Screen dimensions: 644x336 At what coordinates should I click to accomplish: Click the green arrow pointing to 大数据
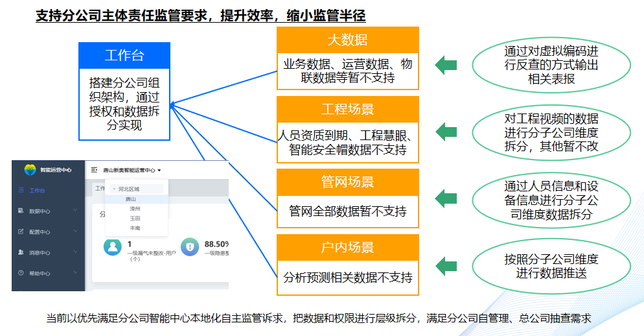(445, 65)
